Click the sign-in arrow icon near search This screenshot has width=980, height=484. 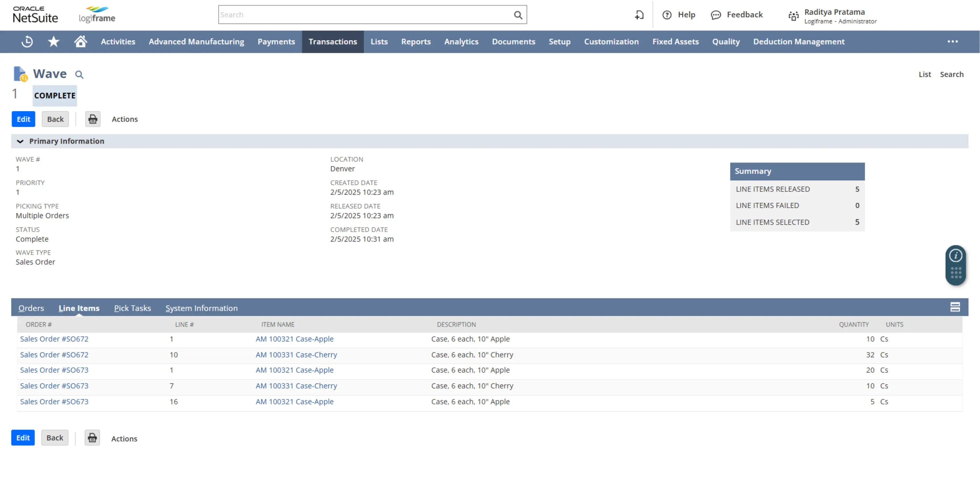point(639,15)
